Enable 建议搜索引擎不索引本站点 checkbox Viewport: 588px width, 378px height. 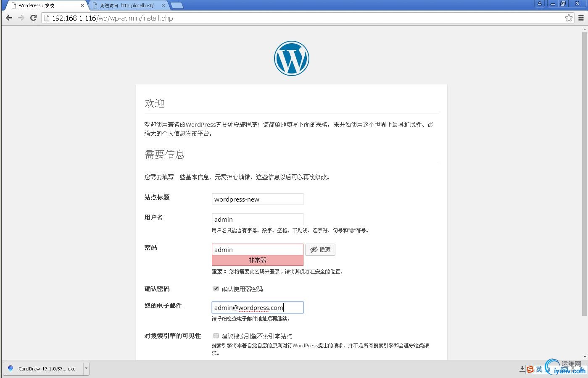click(x=216, y=336)
